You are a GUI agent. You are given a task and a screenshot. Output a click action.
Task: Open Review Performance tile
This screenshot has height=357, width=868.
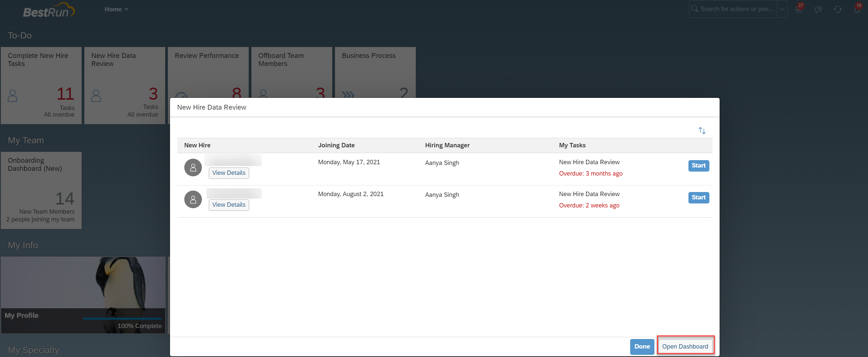coord(208,72)
